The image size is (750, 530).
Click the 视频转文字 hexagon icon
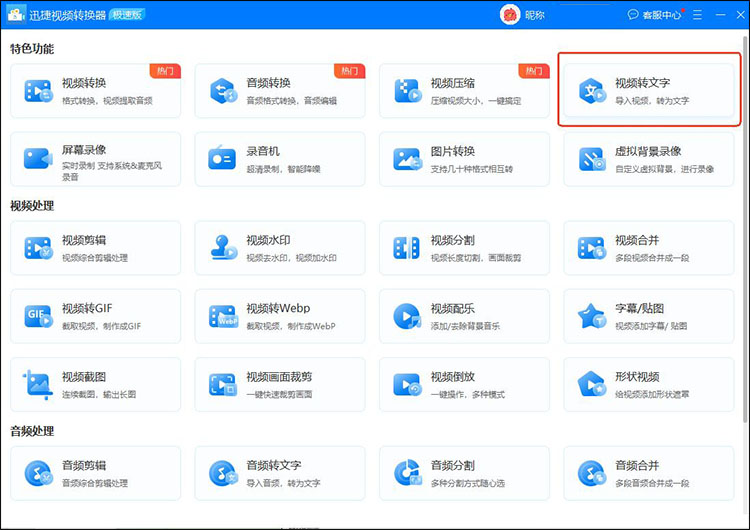coord(592,91)
